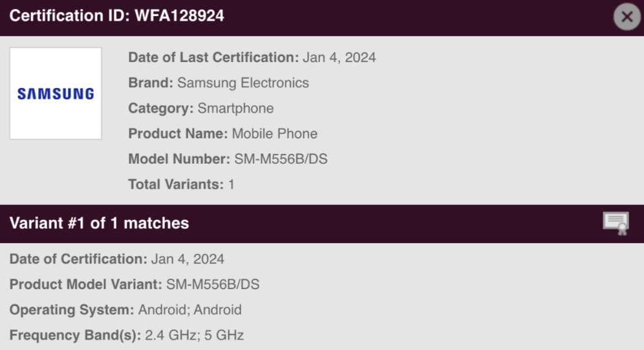Click the Operating System Android value

[189, 310]
